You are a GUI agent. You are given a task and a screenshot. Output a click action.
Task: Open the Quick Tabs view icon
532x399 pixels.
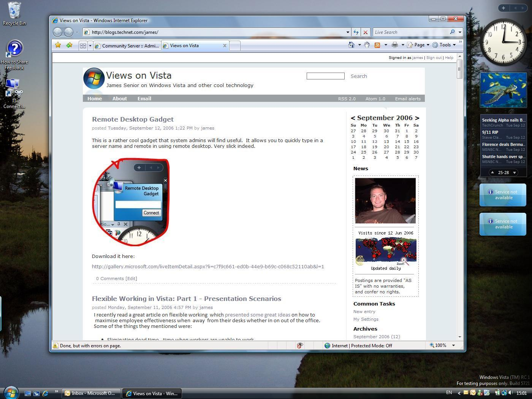click(83, 46)
